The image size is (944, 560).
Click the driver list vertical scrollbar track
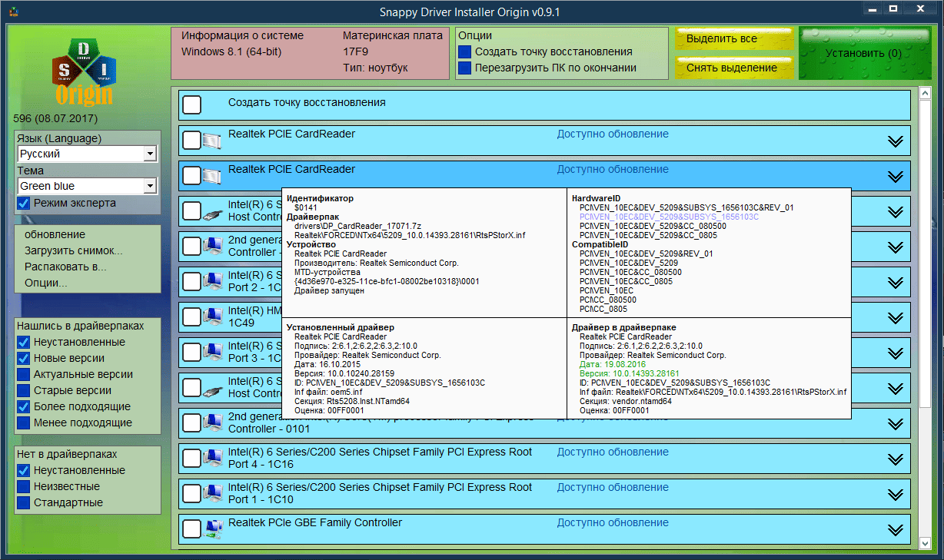pyautogui.click(x=926, y=319)
